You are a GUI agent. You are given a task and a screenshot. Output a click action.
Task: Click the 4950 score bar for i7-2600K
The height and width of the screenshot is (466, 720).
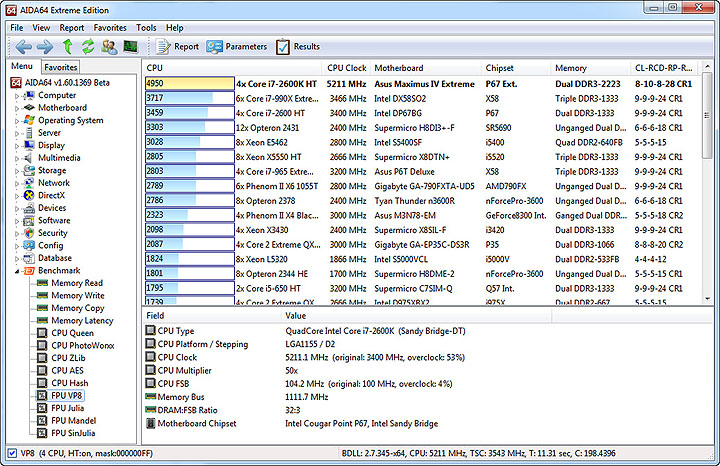190,84
